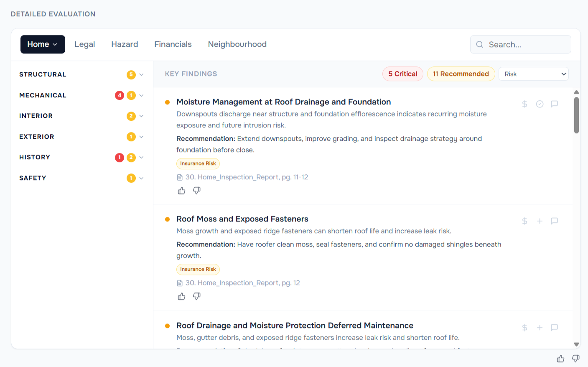588x367 pixels.
Task: Select the STRUCTURAL category label
Action: coord(43,74)
